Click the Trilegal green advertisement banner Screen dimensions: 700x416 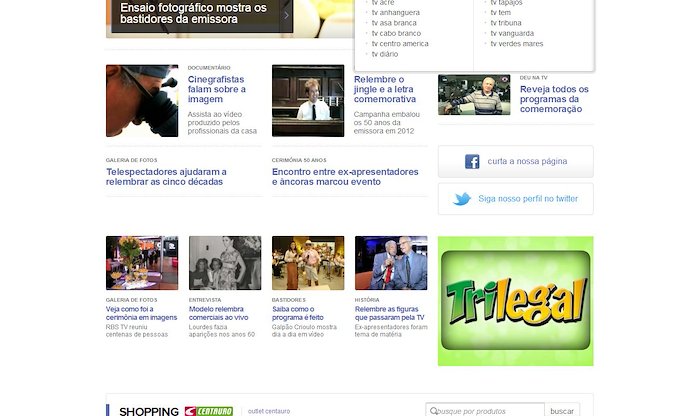coord(516,301)
